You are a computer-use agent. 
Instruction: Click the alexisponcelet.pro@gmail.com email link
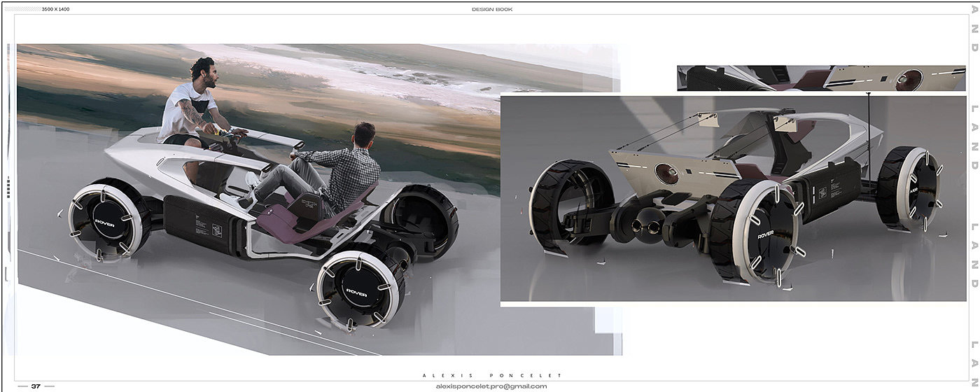coord(490,386)
